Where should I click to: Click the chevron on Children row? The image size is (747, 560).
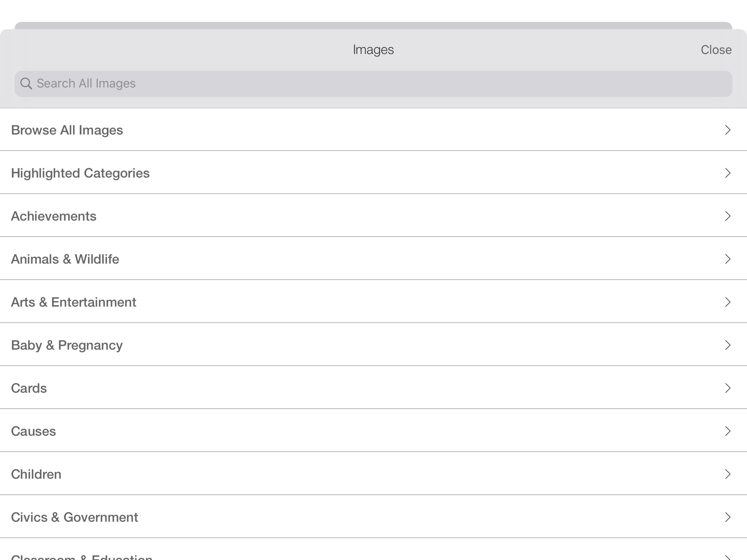click(x=728, y=474)
